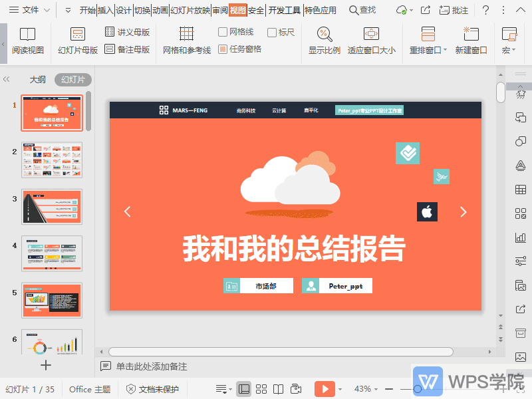Viewport: 532px width, 399px height.
Task: Switch to the 大纲 outline tab
Action: click(38, 78)
